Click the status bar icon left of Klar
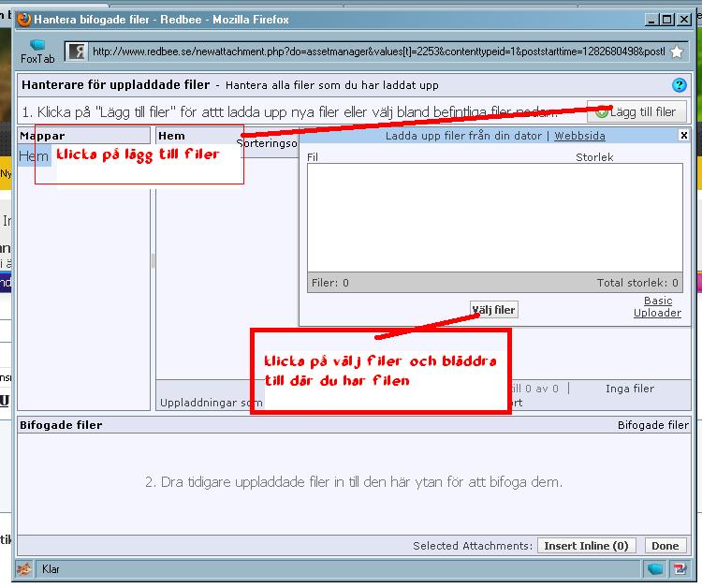Screen dimensions: 702x588 (x=25, y=568)
